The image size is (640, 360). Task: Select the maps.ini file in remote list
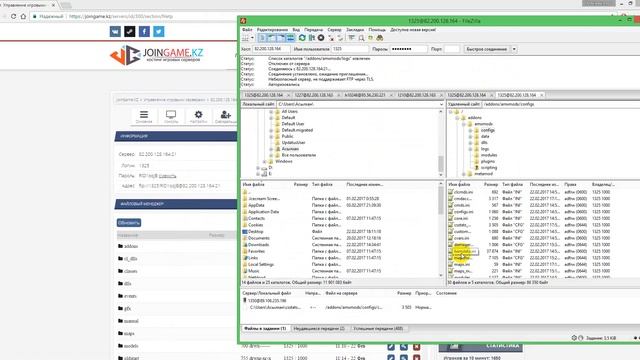coord(462,264)
